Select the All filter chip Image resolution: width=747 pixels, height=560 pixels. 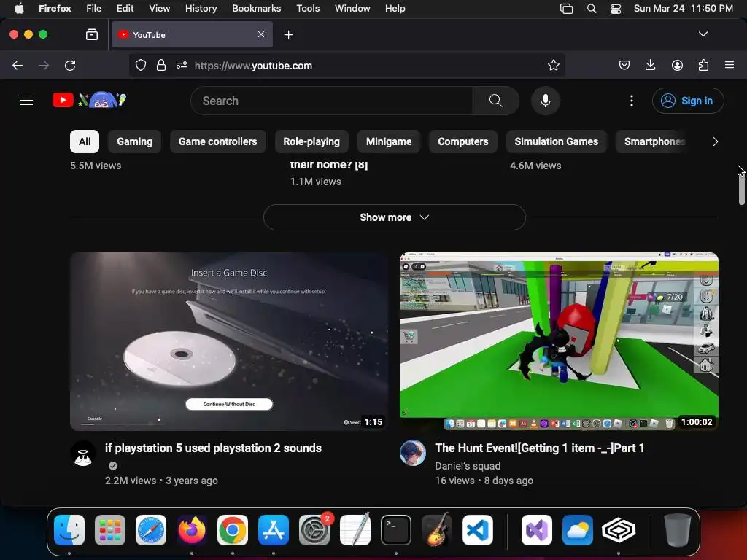click(85, 141)
